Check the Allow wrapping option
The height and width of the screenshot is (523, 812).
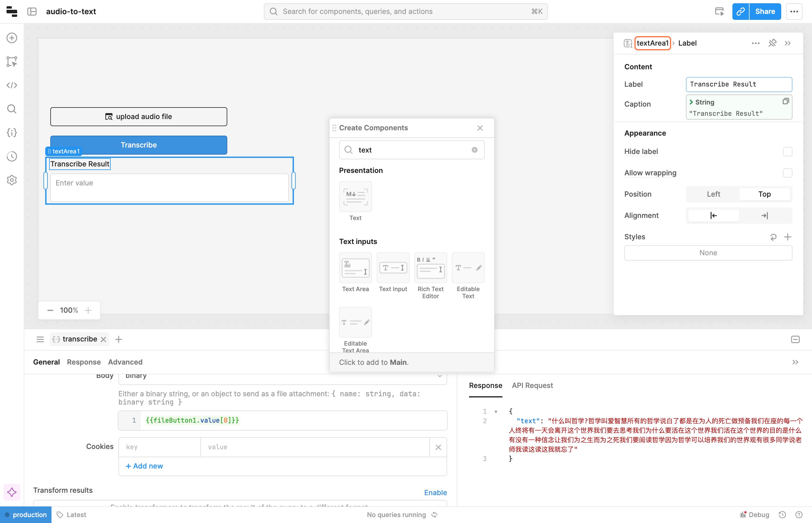(x=787, y=173)
